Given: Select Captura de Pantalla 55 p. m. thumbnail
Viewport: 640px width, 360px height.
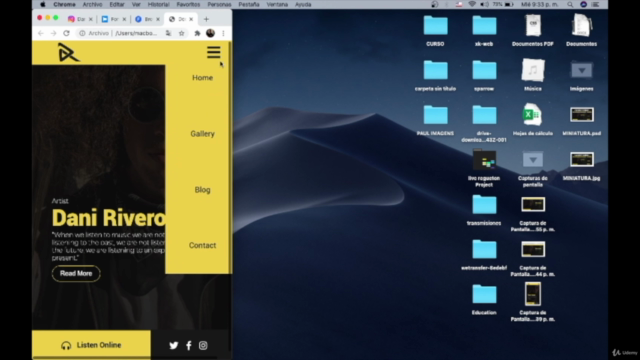Looking at the screenshot, I should (x=533, y=204).
